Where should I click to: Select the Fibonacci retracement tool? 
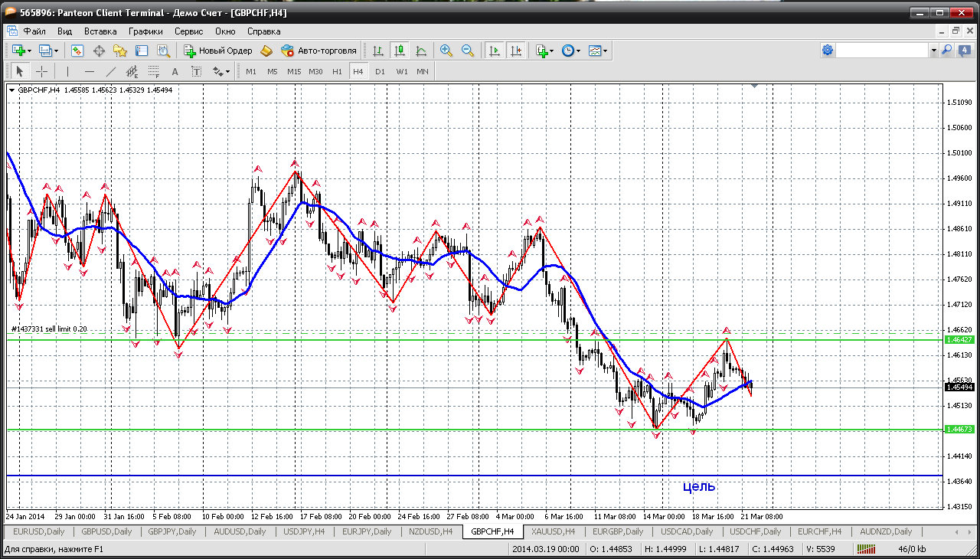coord(154,71)
